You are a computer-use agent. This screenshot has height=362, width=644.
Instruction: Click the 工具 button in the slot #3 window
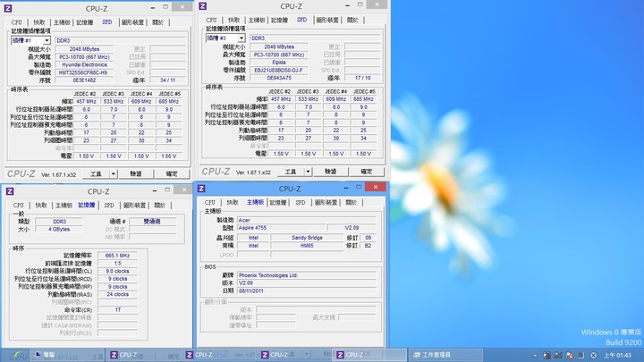point(291,172)
